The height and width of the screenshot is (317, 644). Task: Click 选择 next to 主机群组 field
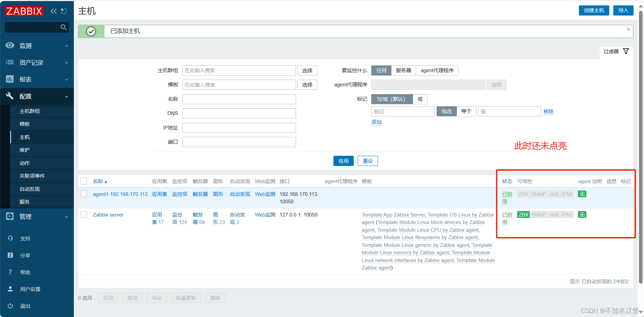click(x=307, y=70)
